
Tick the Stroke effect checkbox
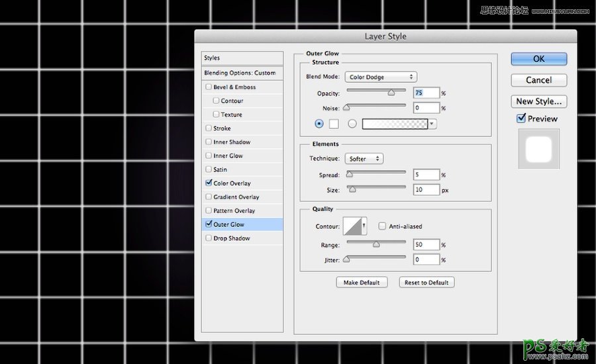tap(209, 128)
